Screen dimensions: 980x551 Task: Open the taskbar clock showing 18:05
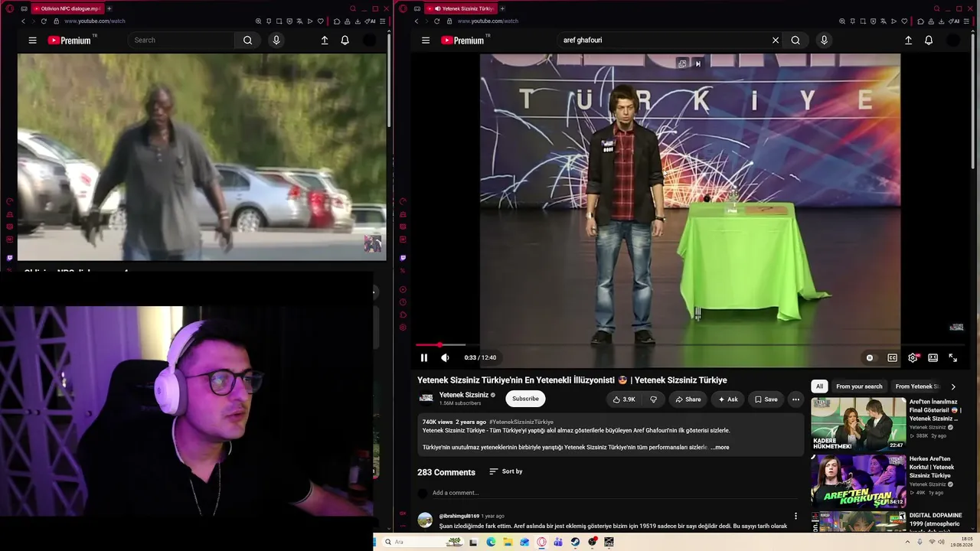pos(960,542)
